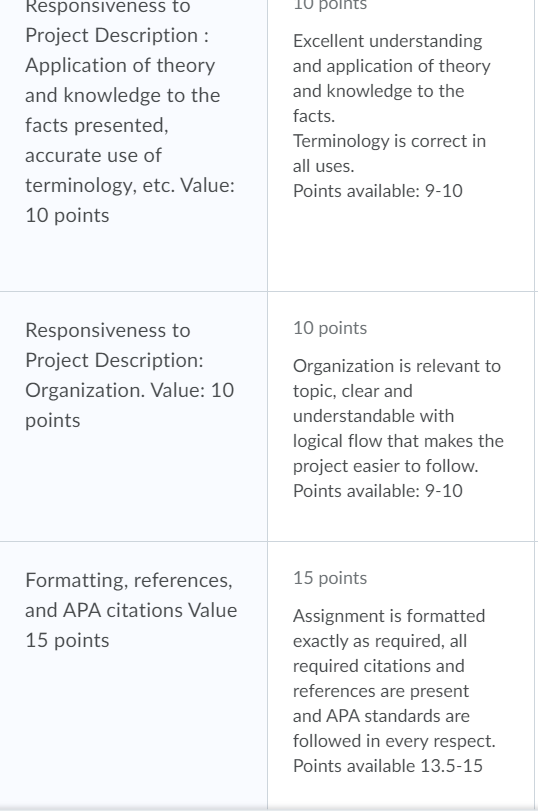This screenshot has height=811, width=538.
Task: Click the 'required citations and references are present' text
Action: click(381, 678)
